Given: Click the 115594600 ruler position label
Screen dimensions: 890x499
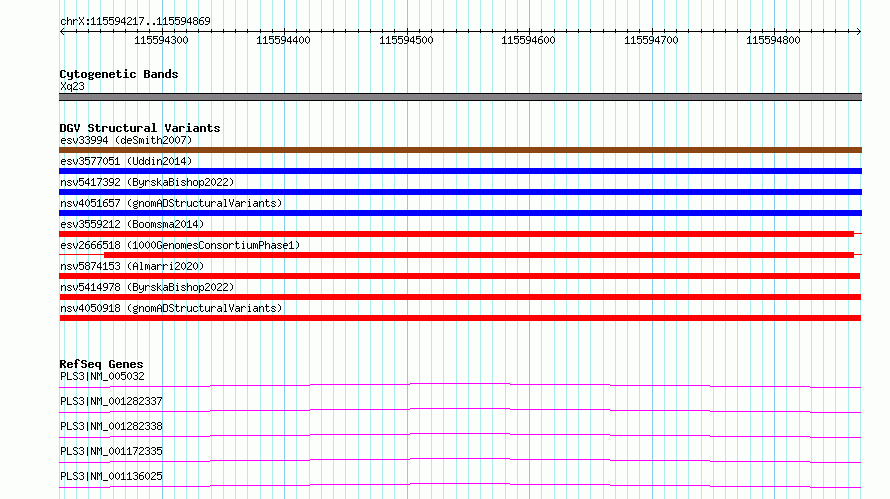Looking at the screenshot, I should pyautogui.click(x=528, y=40).
